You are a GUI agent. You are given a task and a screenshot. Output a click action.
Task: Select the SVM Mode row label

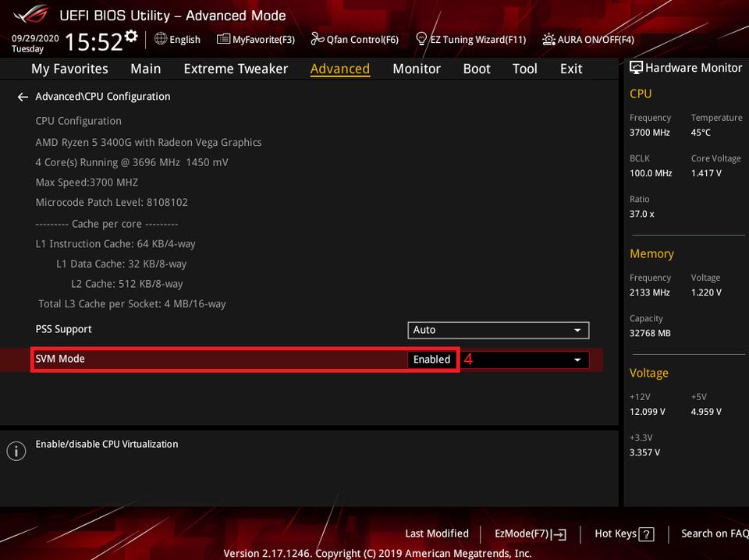pos(60,359)
